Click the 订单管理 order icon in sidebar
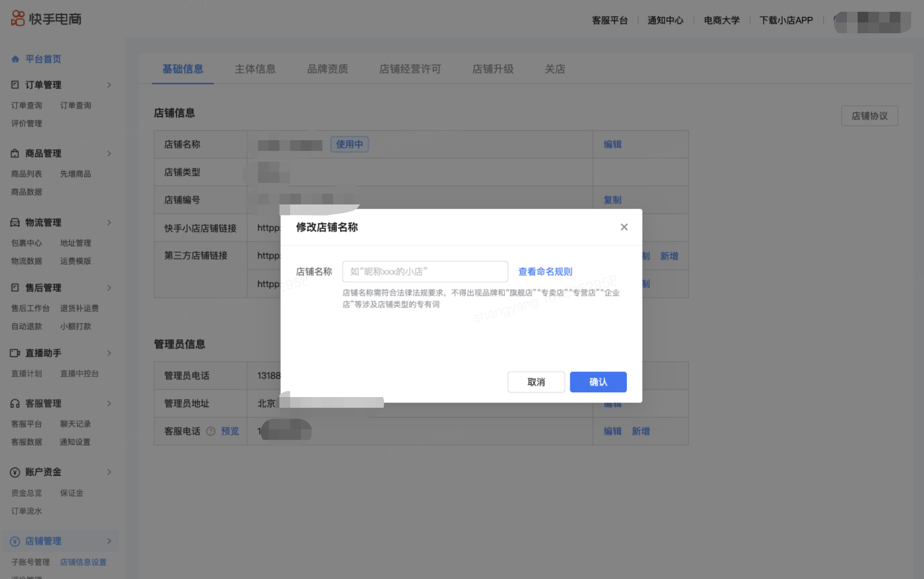 coord(15,85)
